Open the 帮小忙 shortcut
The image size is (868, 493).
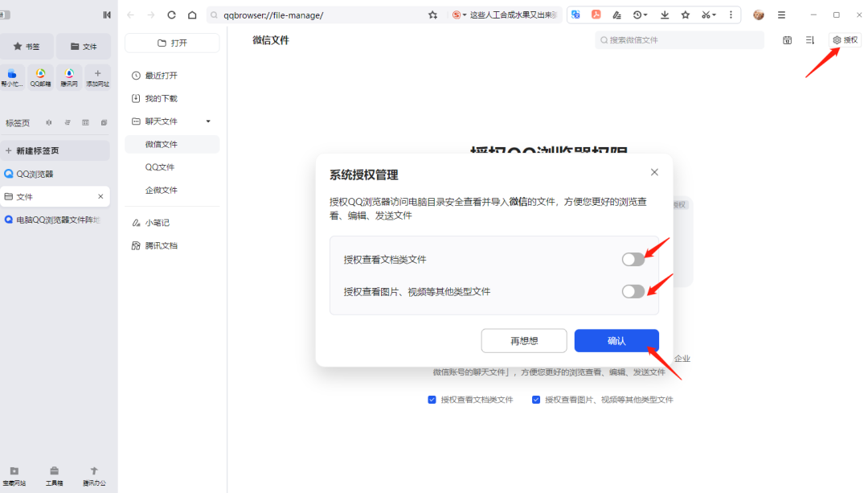click(11, 77)
